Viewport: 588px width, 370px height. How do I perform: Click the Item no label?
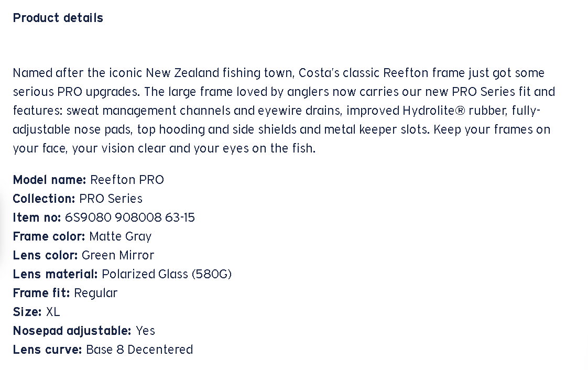(x=37, y=217)
